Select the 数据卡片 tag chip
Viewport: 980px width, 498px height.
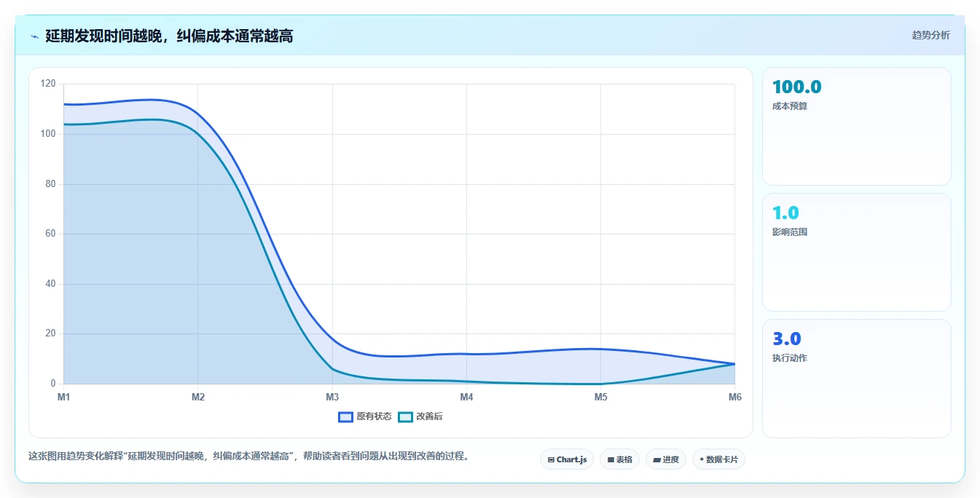pos(718,459)
